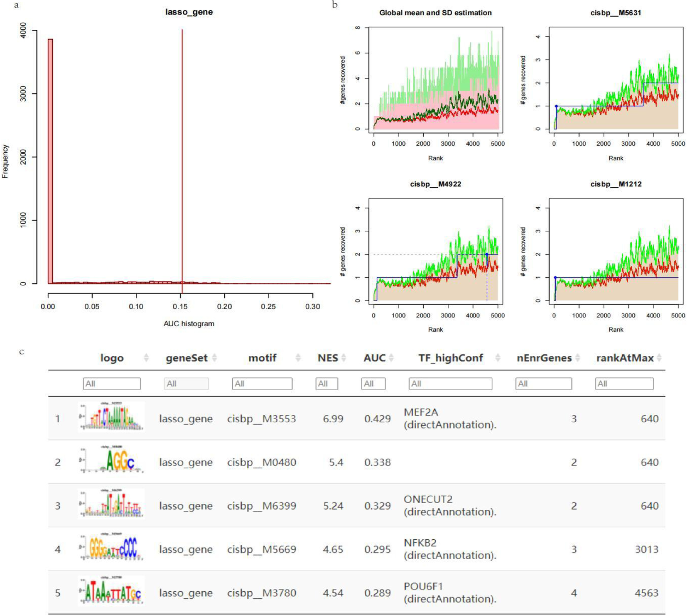Image resolution: width=687 pixels, height=616 pixels.
Task: Click the TF_highConf filter input field
Action: pyautogui.click(x=451, y=384)
